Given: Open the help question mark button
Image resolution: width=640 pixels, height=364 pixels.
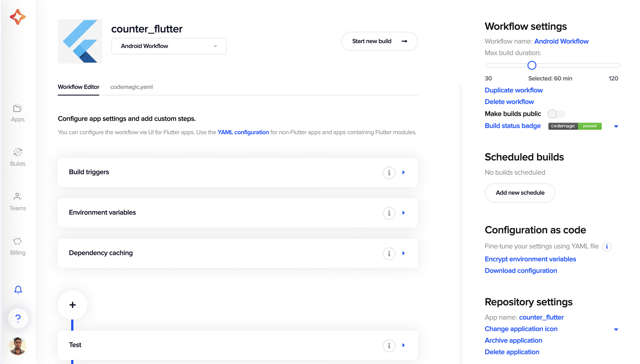Looking at the screenshot, I should click(18, 318).
